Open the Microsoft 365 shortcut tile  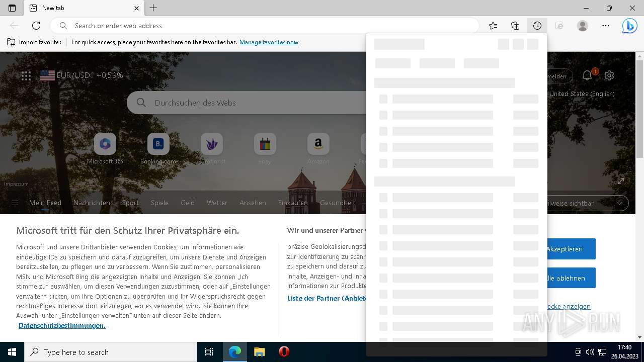tap(105, 149)
